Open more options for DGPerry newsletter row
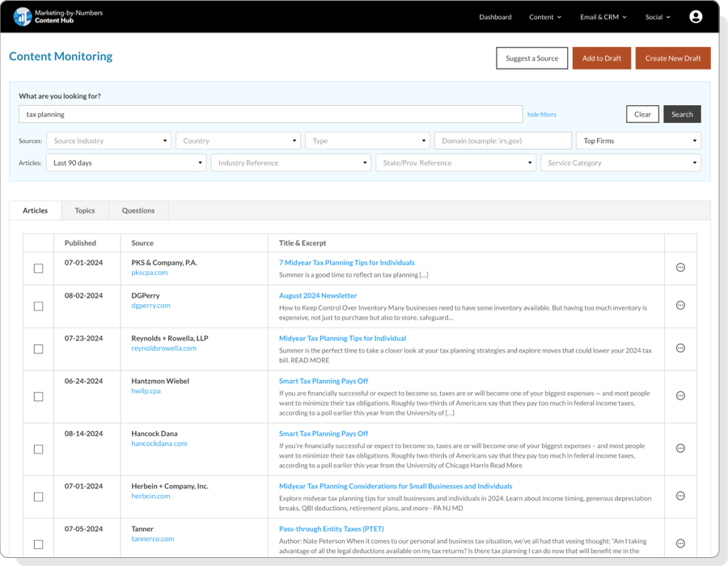The image size is (728, 566). (680, 306)
